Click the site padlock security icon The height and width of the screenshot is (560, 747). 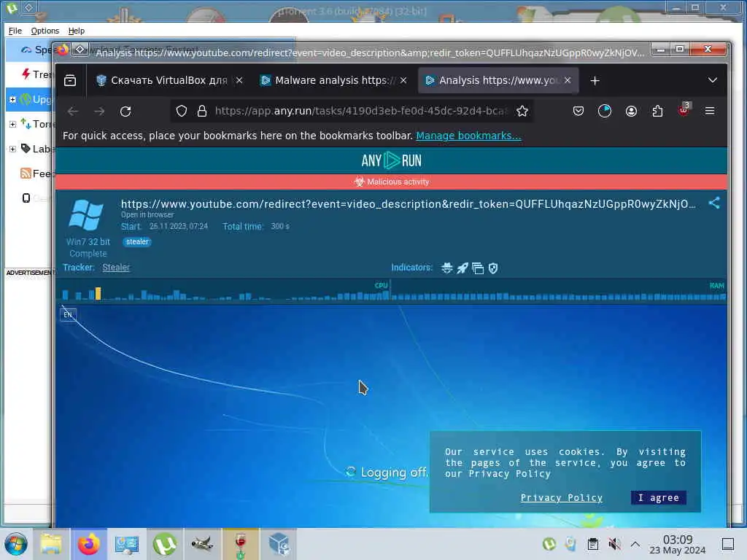click(202, 111)
